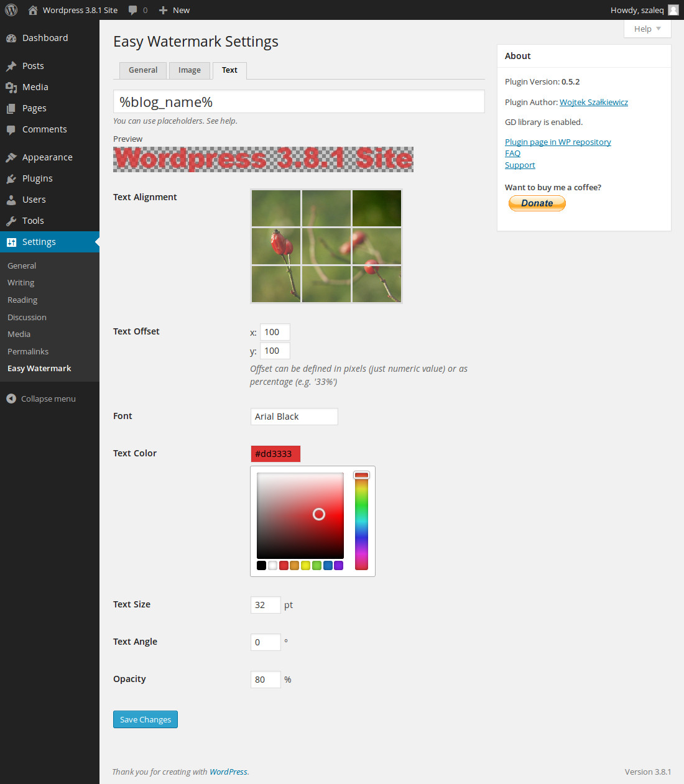Click the Appearance paintbrush icon
Screen dimensions: 684x784
point(12,157)
